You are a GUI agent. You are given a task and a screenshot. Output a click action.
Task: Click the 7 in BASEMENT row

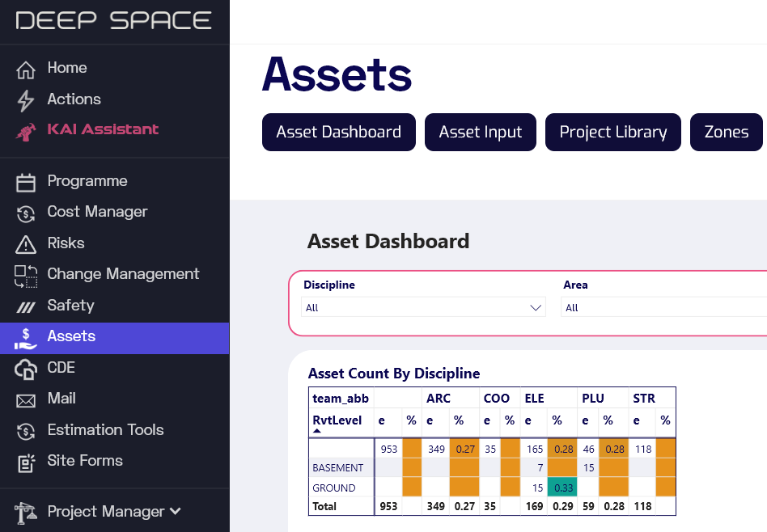click(x=540, y=467)
